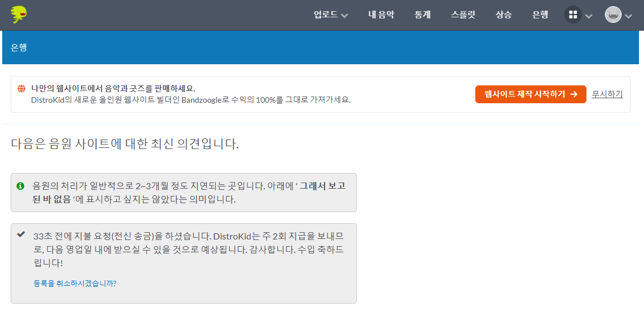Click the bold phrase 그래서 보고된 바 없음
Image resolution: width=644 pixels, height=312 pixels.
(189, 193)
